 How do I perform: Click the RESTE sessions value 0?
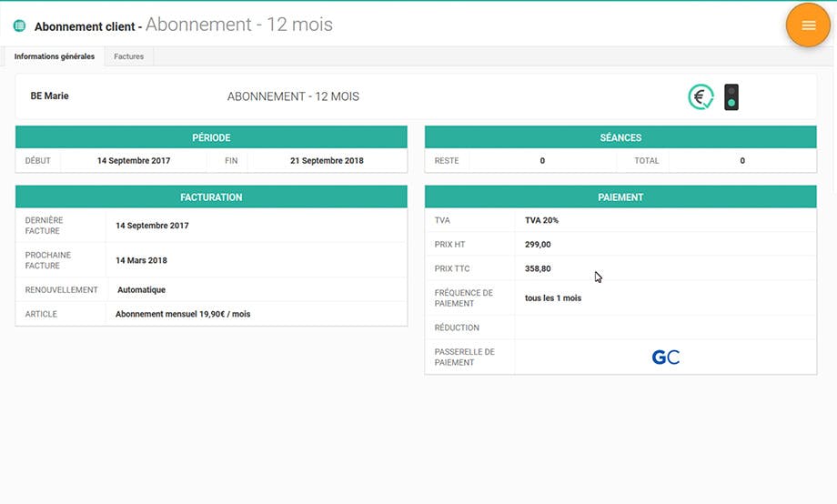(542, 161)
